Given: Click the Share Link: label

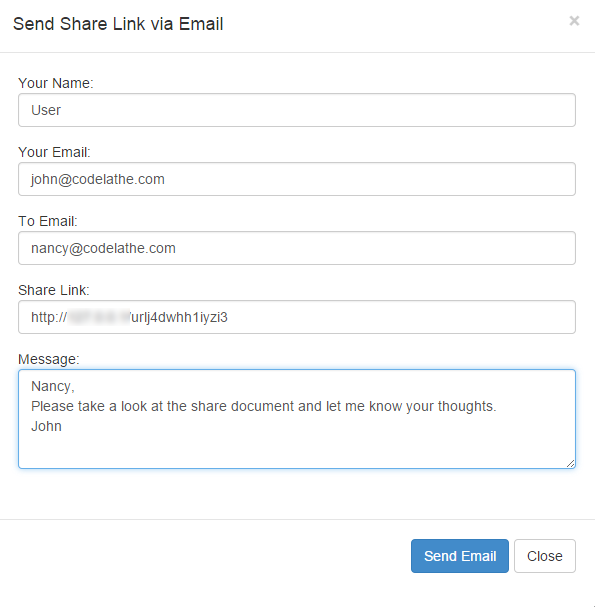Looking at the screenshot, I should click(54, 290).
